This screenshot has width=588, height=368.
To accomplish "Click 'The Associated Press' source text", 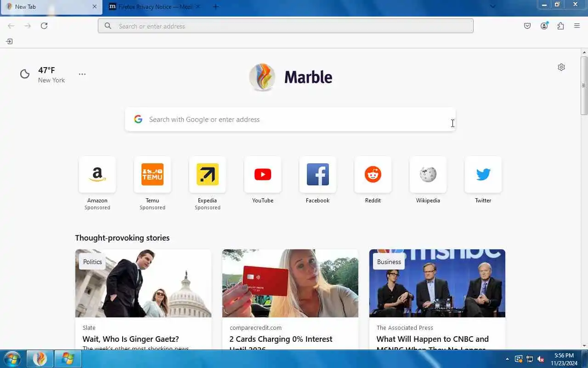I will pos(405,328).
